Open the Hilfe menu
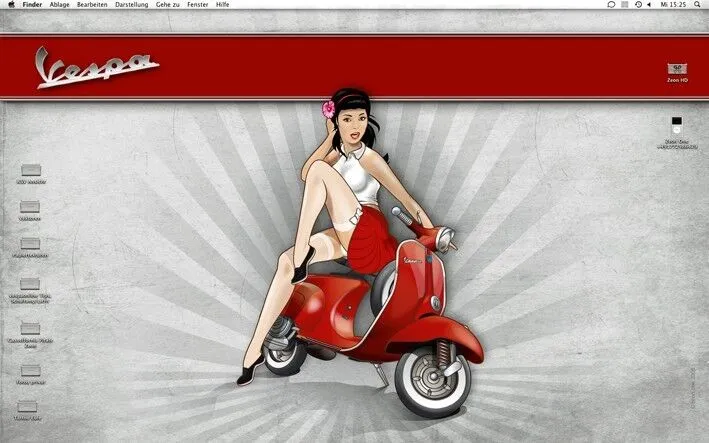This screenshot has width=709, height=443. (x=223, y=5)
